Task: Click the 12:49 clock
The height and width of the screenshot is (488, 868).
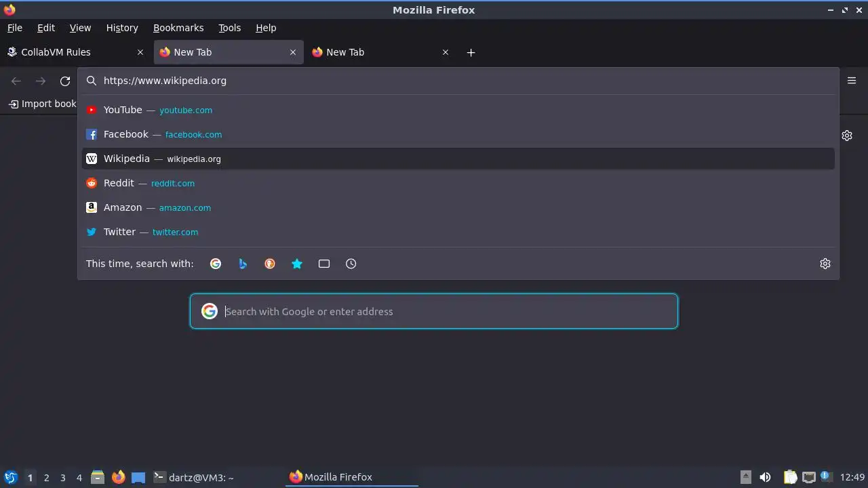Action: point(852,477)
